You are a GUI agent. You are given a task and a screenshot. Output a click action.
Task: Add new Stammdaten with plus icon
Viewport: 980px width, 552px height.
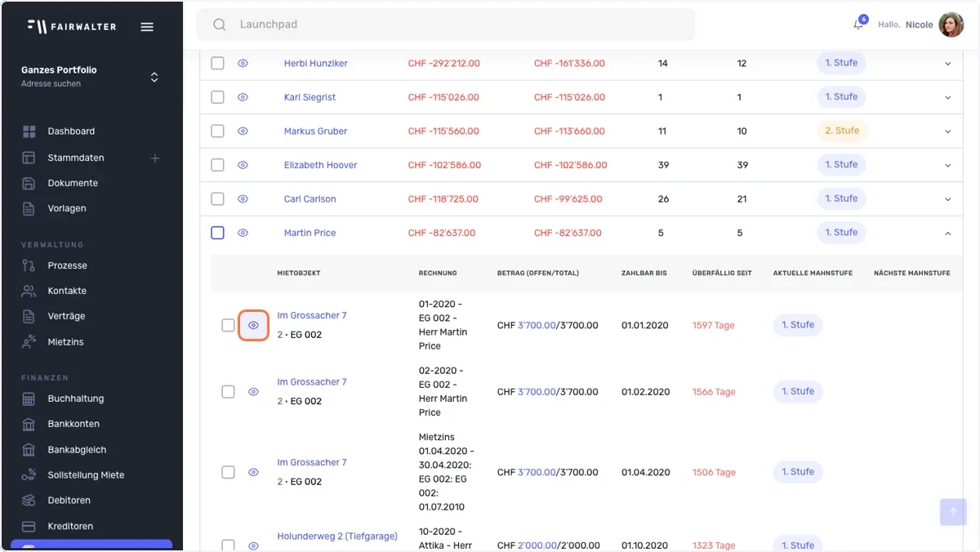(155, 158)
